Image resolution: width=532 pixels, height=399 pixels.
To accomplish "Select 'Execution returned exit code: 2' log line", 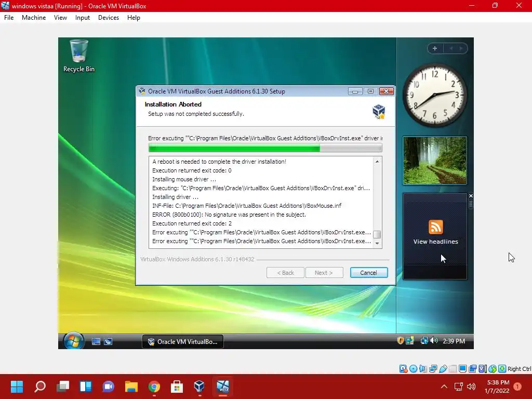I will [x=192, y=223].
